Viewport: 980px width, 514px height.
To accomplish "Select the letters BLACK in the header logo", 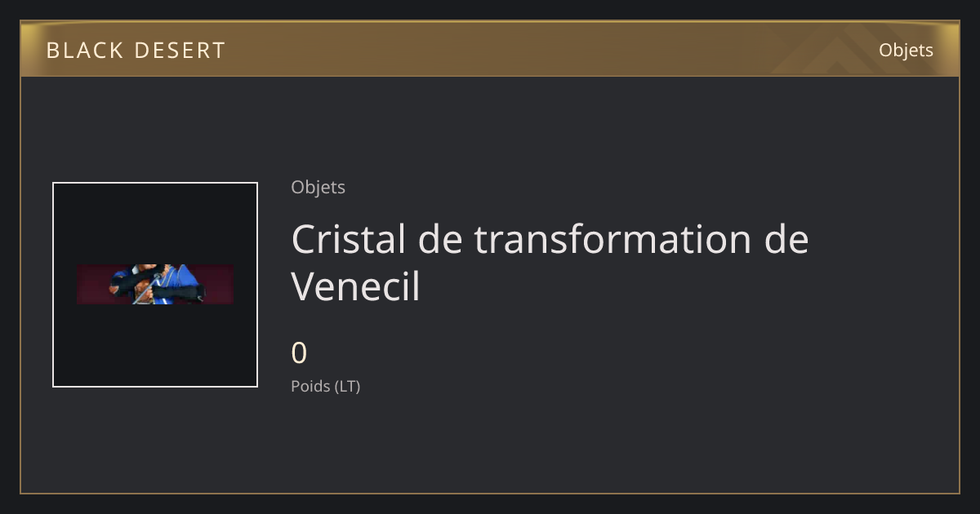I will pyautogui.click(x=84, y=51).
